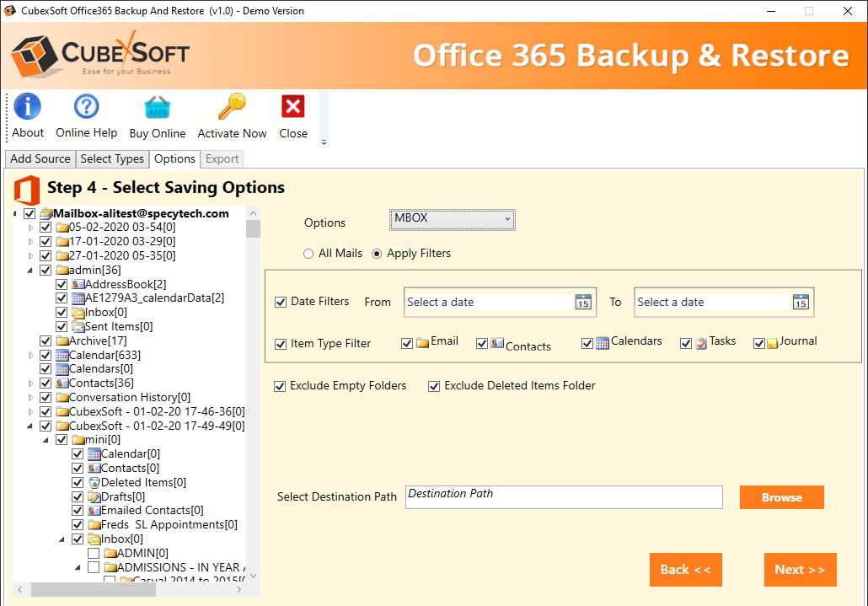Open the Export tab

tap(222, 158)
